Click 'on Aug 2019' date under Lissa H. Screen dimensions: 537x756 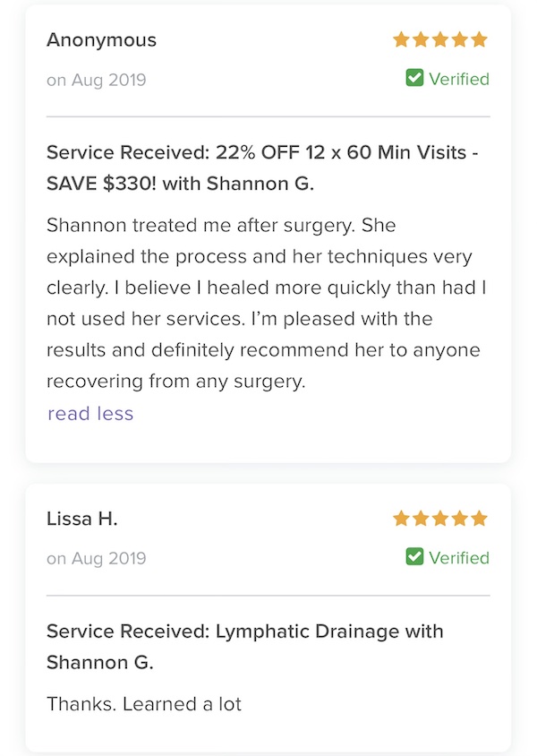pyautogui.click(x=97, y=558)
